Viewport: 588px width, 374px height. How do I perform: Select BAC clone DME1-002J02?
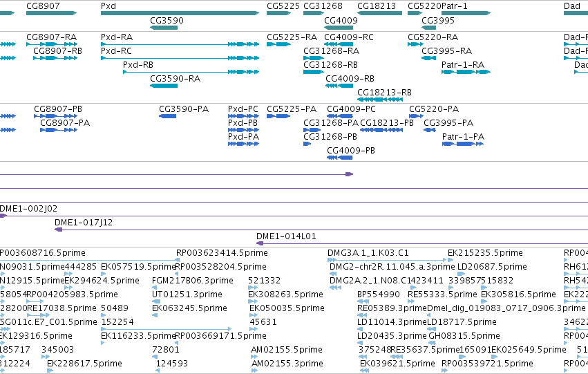click(28, 209)
